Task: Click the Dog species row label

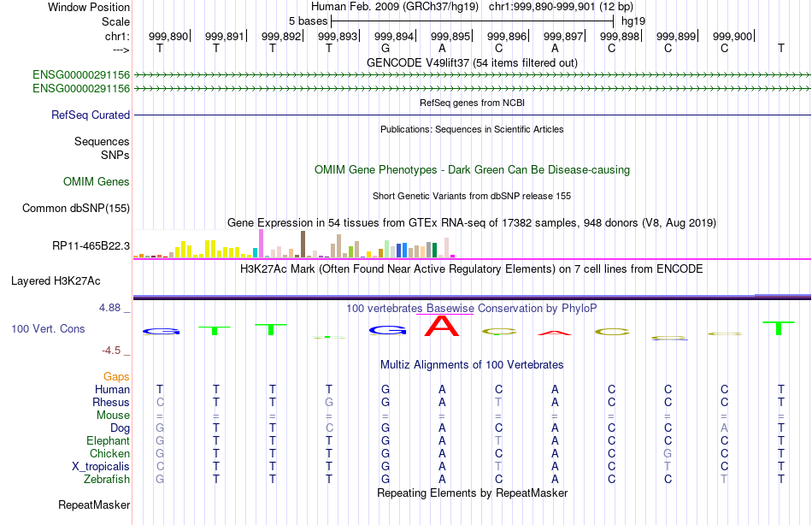Action: pyautogui.click(x=121, y=428)
